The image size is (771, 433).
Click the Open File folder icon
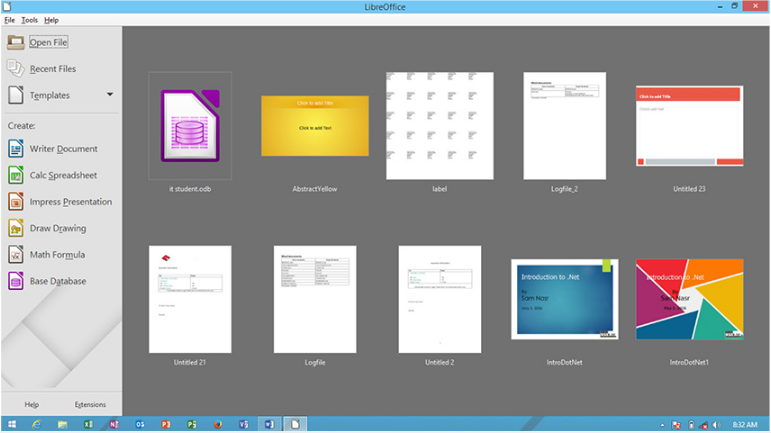click(16, 42)
